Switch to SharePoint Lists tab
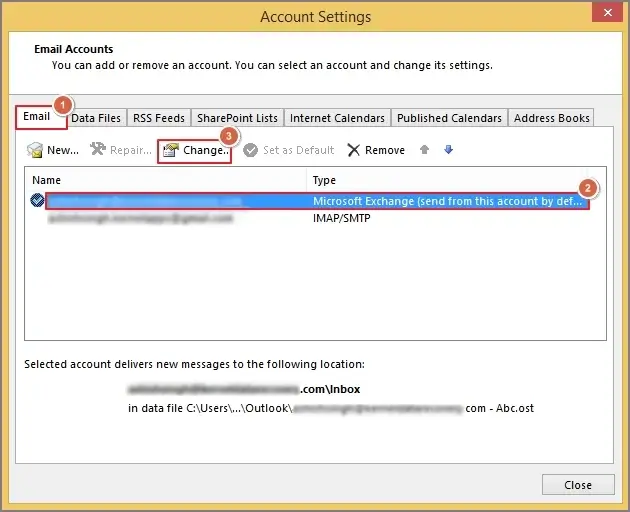This screenshot has height=512, width=630. tap(237, 118)
